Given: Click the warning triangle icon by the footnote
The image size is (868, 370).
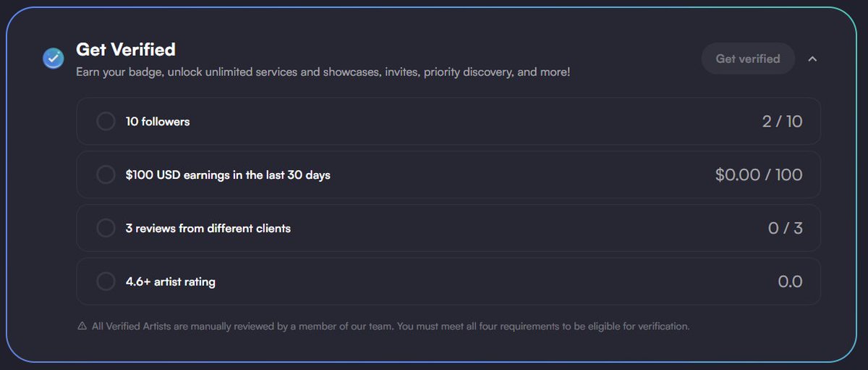Looking at the screenshot, I should tap(82, 327).
